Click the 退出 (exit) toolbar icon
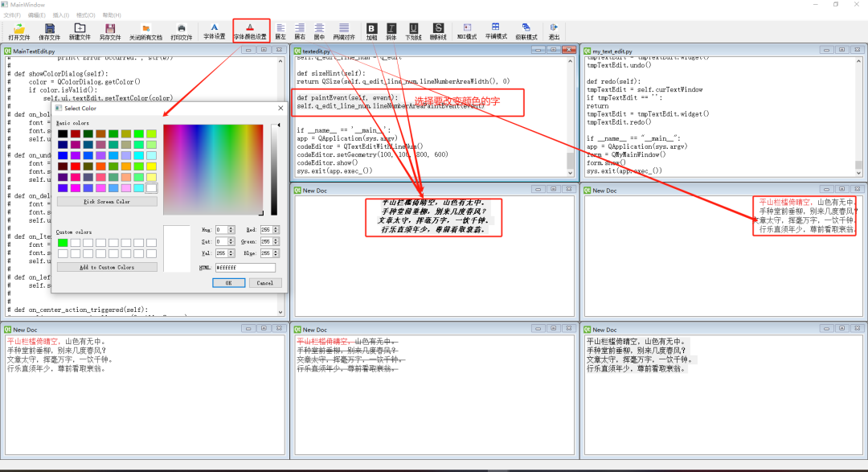 click(554, 31)
